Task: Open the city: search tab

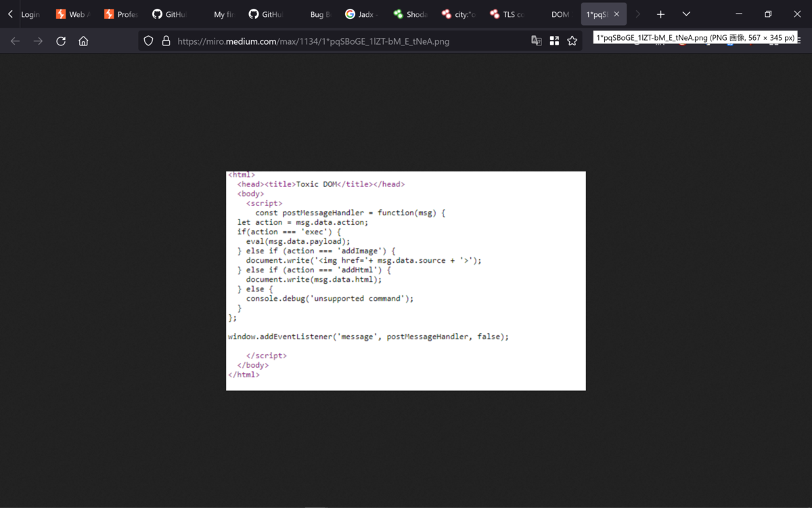Action: (x=457, y=14)
